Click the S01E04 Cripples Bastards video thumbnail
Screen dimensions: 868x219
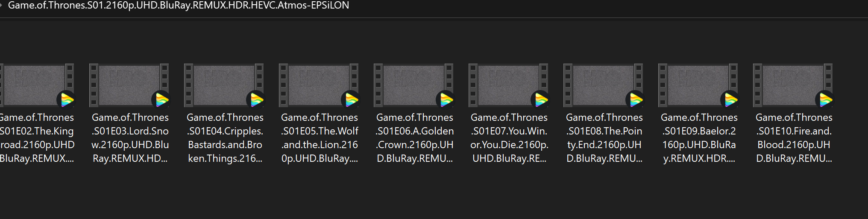pyautogui.click(x=224, y=85)
